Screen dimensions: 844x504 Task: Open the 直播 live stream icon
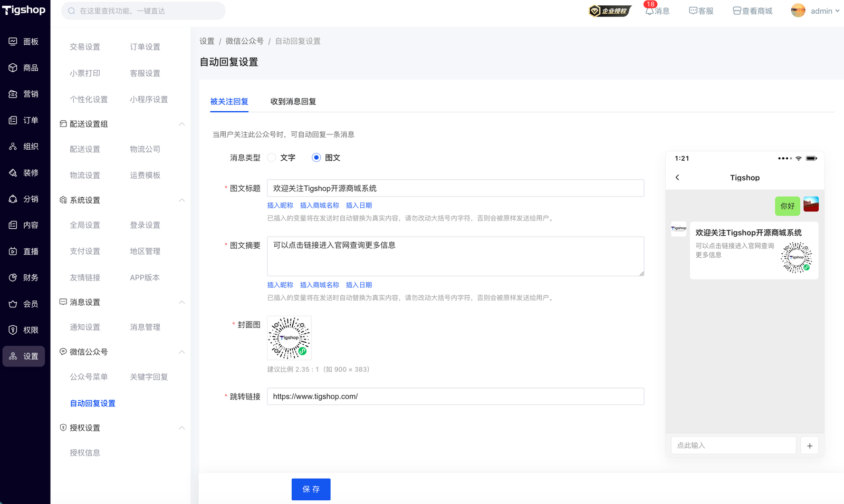point(13,251)
